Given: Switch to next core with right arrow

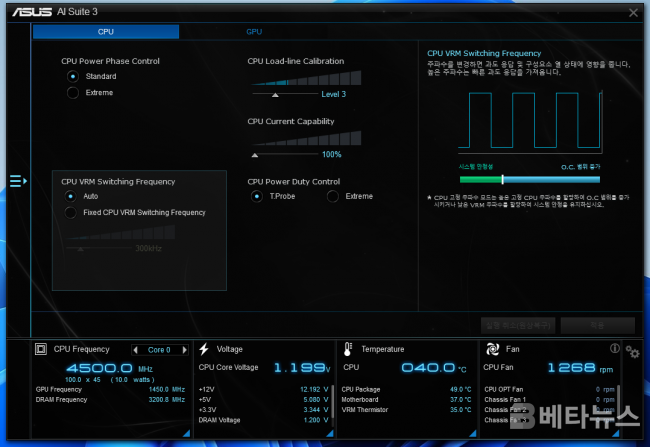Looking at the screenshot, I should coord(184,350).
